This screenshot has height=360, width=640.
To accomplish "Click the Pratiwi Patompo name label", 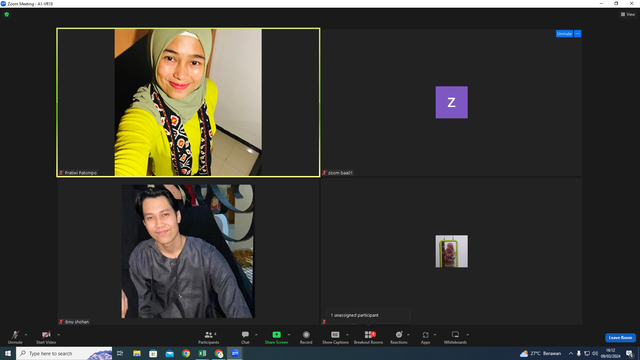I will [x=80, y=173].
